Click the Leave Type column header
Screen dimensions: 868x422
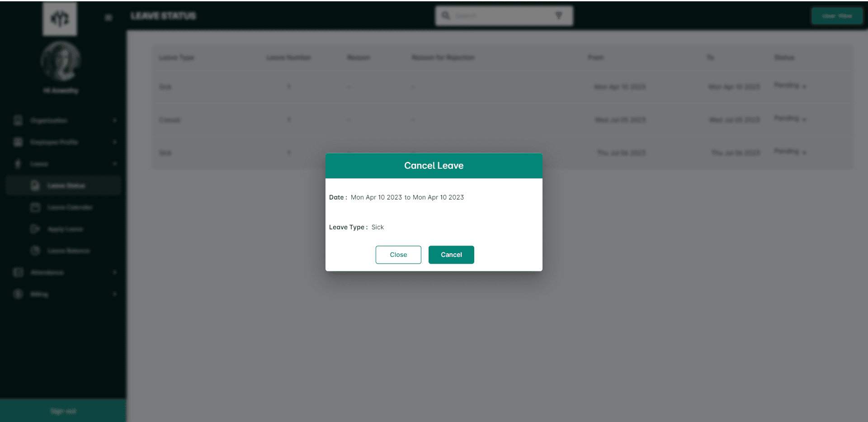(176, 57)
